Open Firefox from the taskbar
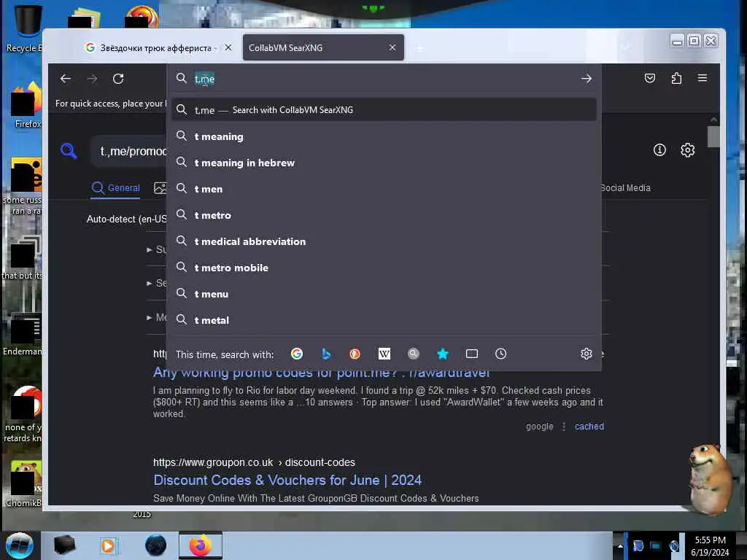The width and height of the screenshot is (747, 560). 201,545
